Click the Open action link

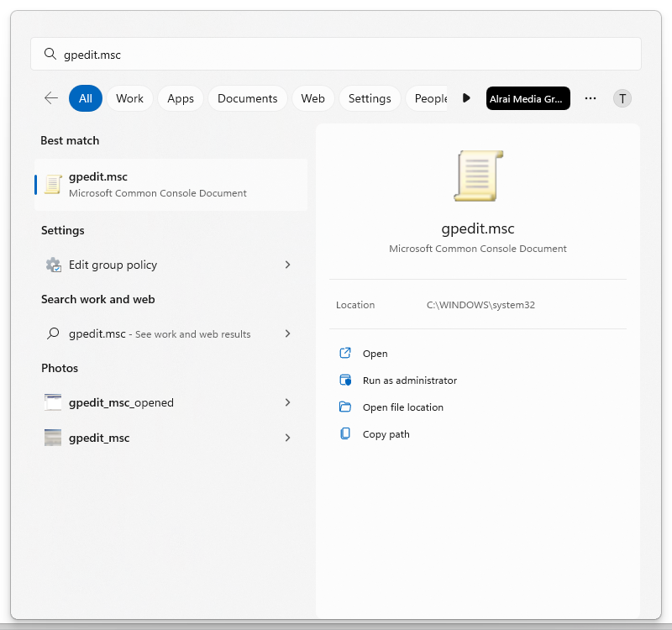(375, 354)
